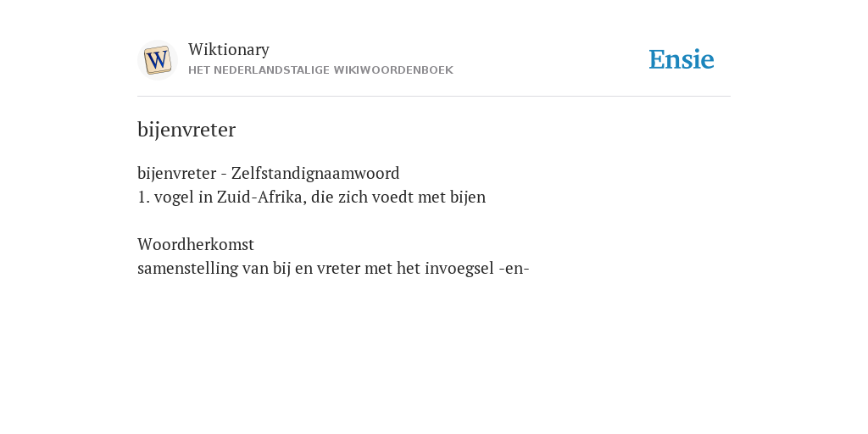Click the infix '-en-' at the line end

[515, 269]
